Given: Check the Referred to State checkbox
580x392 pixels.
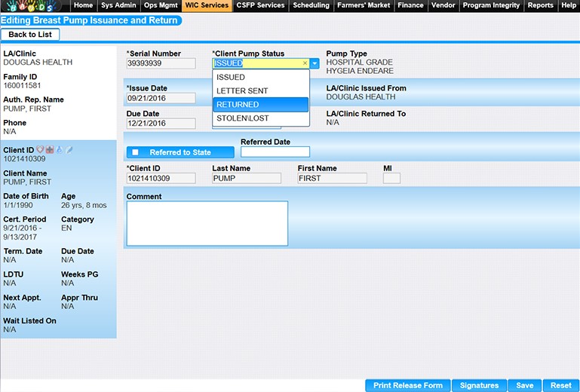Looking at the screenshot, I should coord(135,152).
